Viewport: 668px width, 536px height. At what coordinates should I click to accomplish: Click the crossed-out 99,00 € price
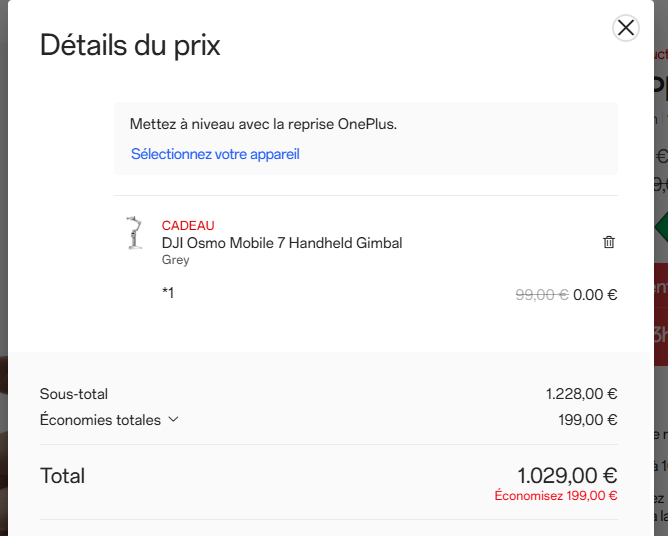pos(541,295)
